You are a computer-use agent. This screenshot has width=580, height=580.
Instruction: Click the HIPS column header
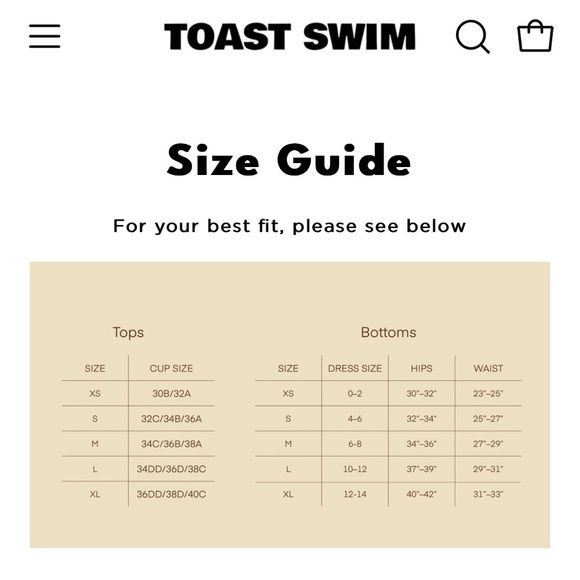pyautogui.click(x=421, y=368)
